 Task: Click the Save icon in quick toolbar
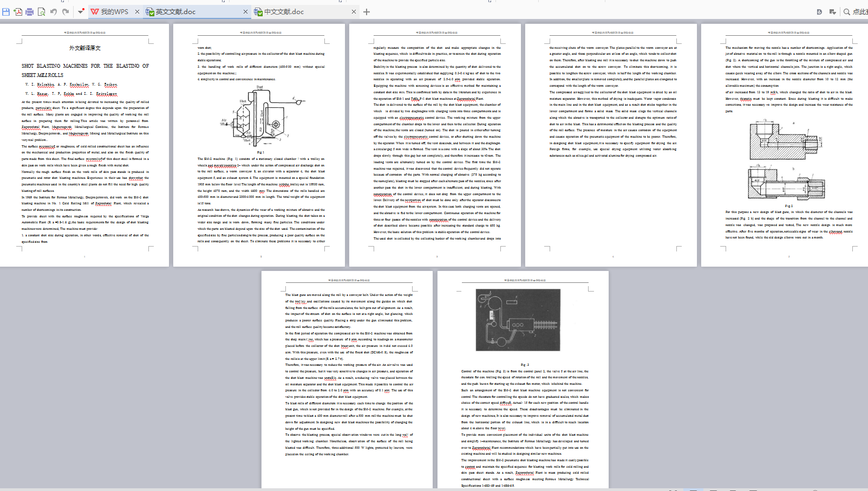(6, 11)
